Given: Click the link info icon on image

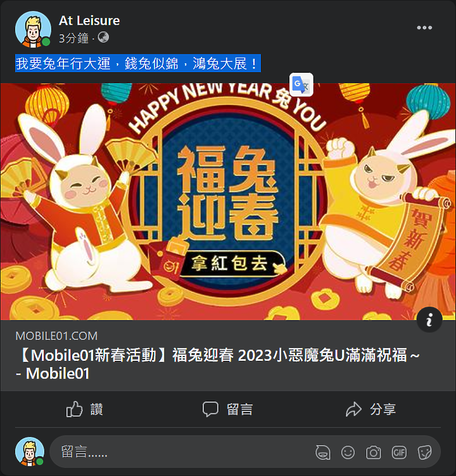Looking at the screenshot, I should click(x=429, y=320).
